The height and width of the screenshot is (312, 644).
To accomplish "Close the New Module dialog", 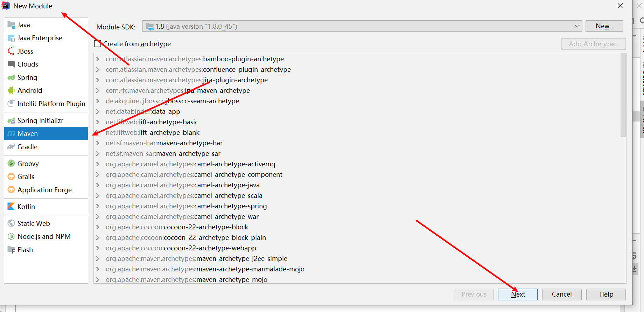I will click(x=620, y=6).
